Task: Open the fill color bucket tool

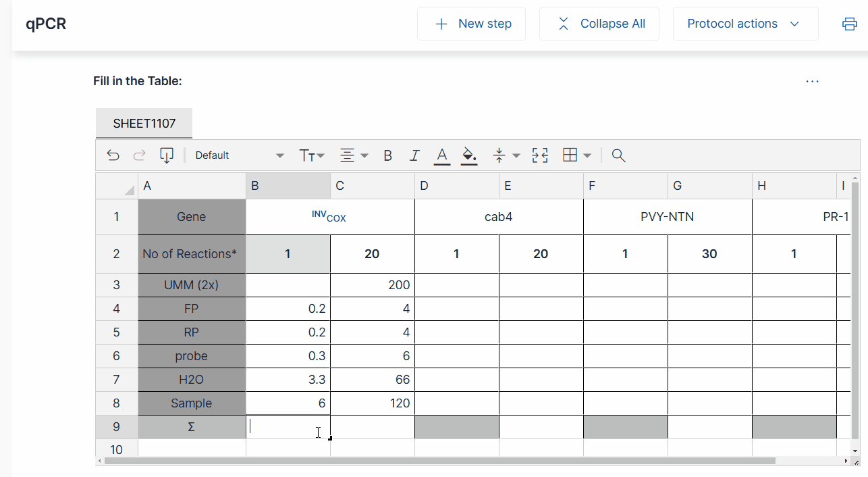Action: pyautogui.click(x=469, y=155)
